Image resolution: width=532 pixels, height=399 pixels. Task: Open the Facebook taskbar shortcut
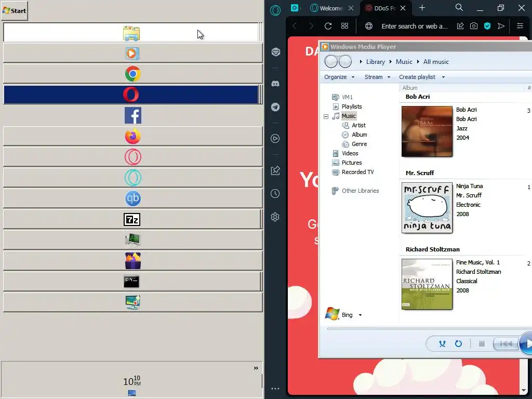[132, 115]
